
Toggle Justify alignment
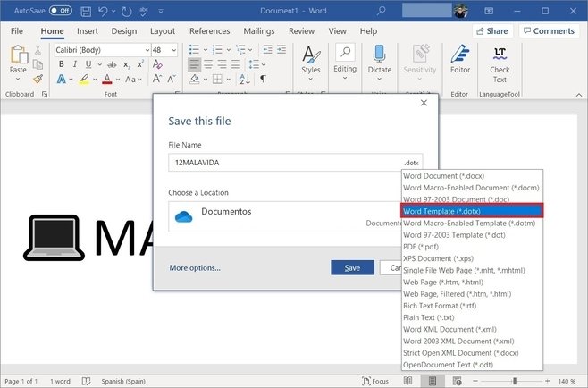pos(236,64)
